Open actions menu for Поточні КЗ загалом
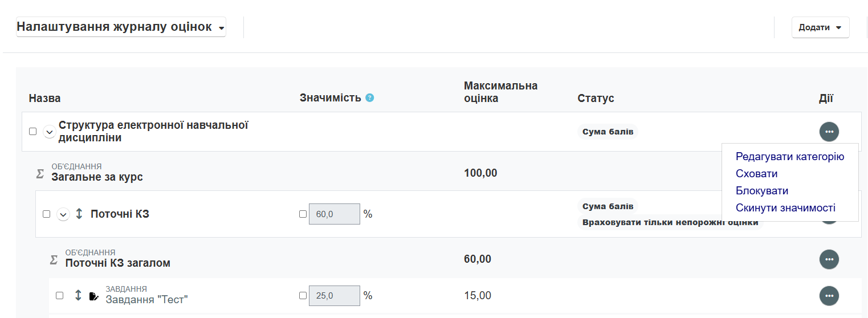The height and width of the screenshot is (318, 868). [829, 259]
